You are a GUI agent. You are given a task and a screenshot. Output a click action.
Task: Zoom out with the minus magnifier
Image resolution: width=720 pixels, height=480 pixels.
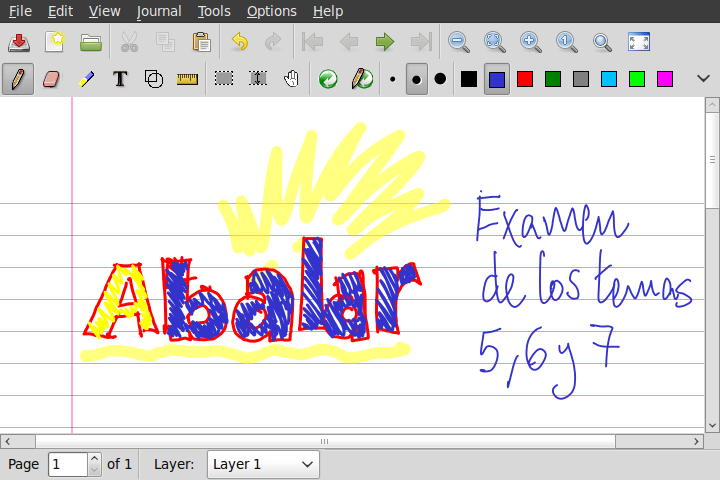tap(459, 42)
